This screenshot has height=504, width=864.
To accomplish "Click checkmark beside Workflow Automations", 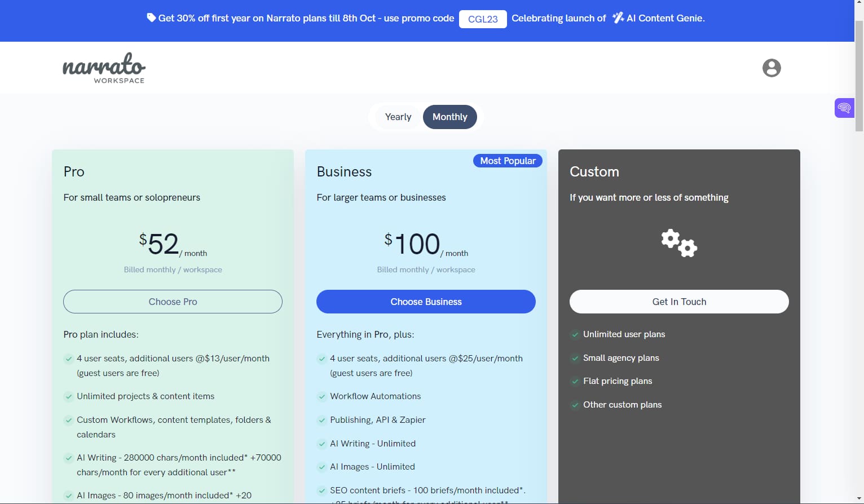I will click(321, 397).
